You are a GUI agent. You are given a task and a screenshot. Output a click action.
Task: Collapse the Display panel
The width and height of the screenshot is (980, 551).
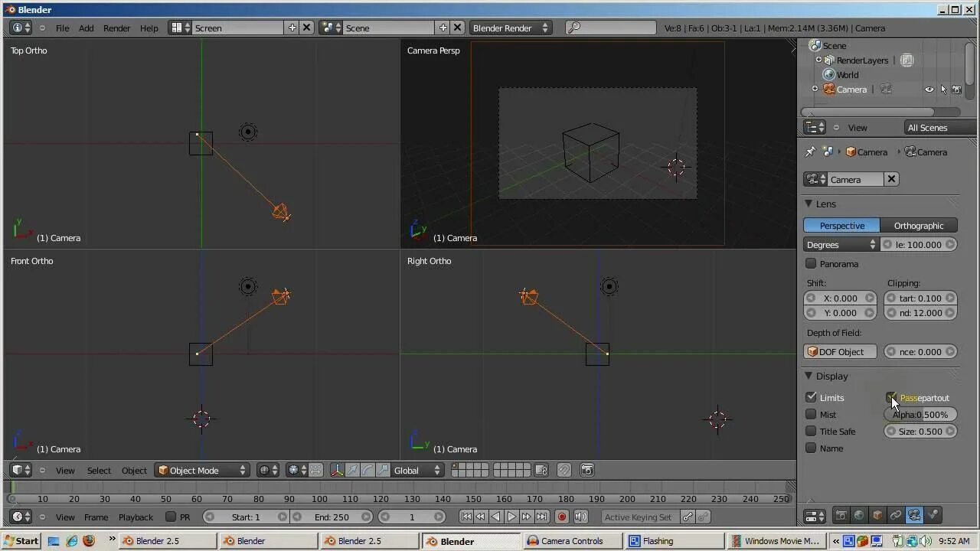coord(808,376)
